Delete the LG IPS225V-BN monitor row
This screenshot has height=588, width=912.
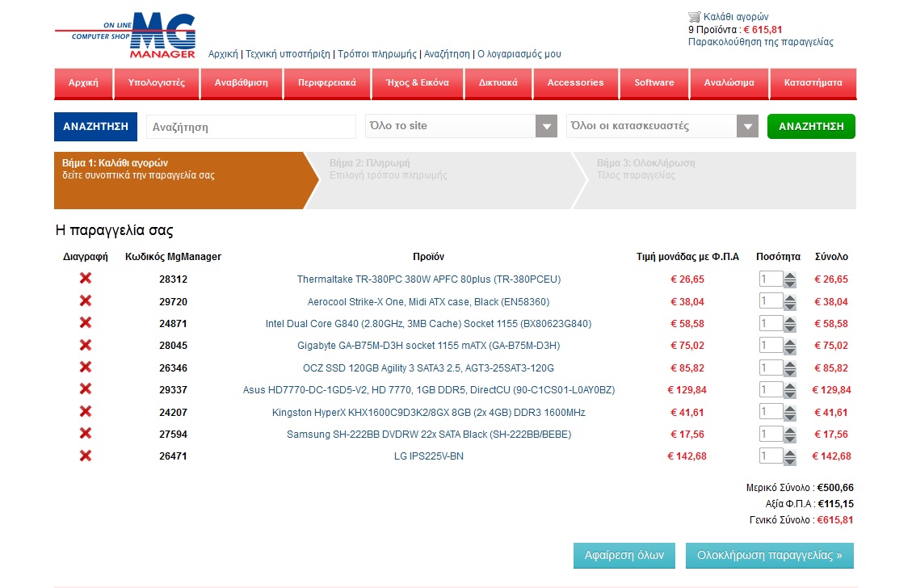[x=86, y=456]
